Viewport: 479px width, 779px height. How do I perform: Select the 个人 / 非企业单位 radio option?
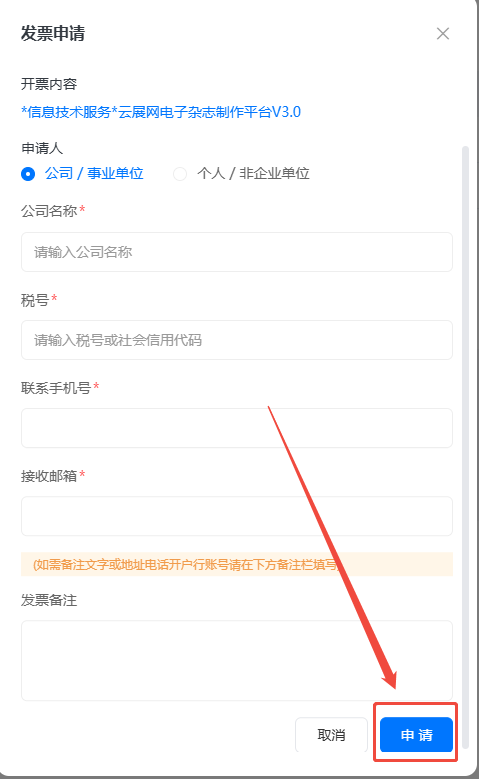241,173
